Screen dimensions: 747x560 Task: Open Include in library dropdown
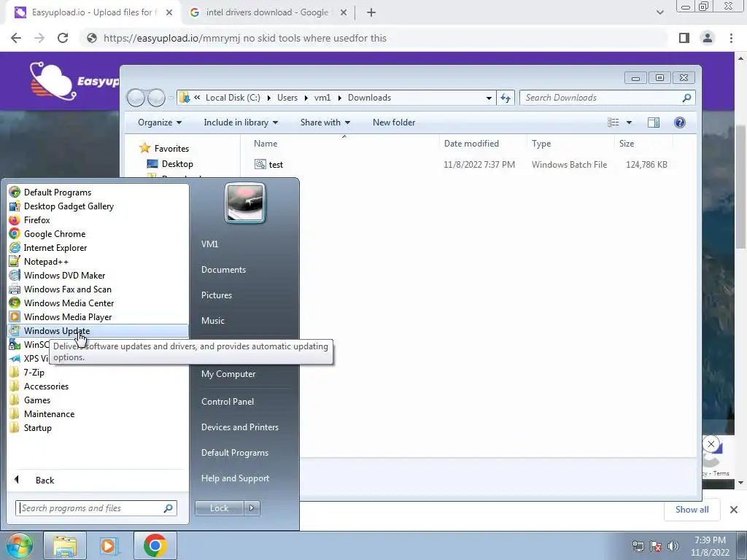(x=241, y=122)
